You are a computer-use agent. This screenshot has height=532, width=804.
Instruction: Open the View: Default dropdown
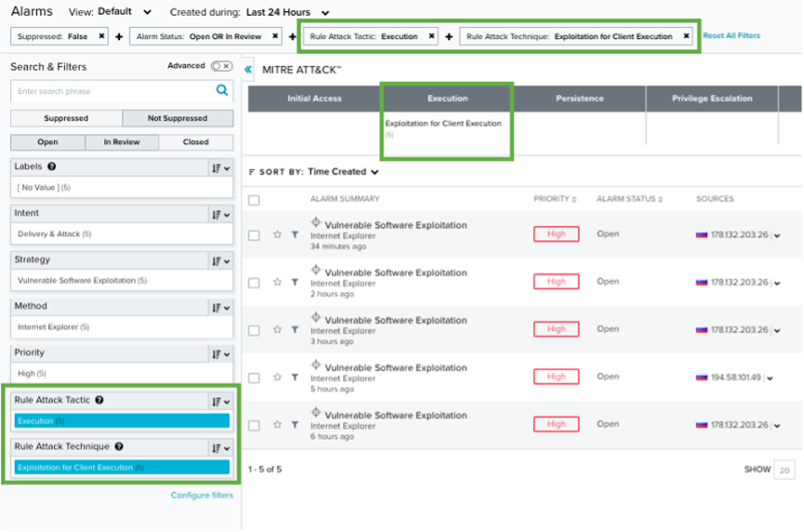[x=125, y=12]
